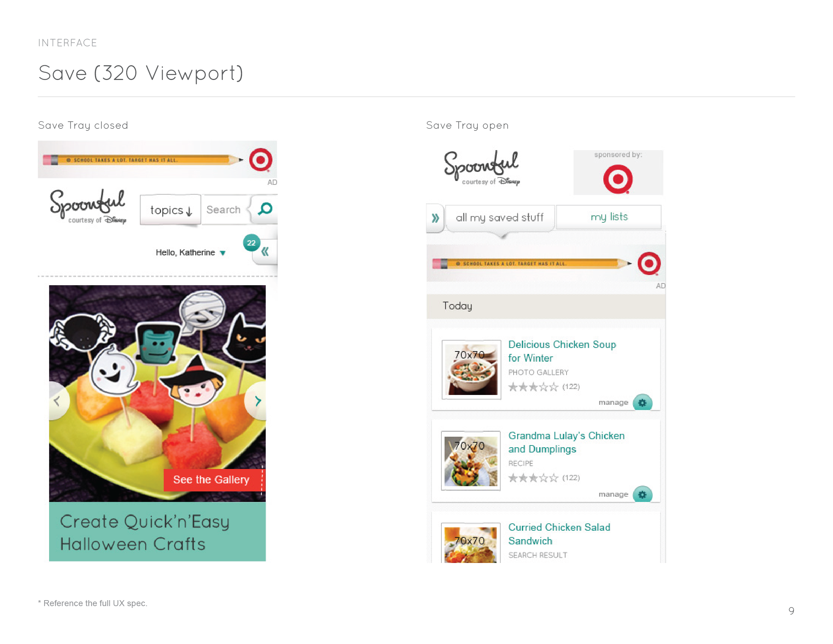Open save tray with double-left-arrow icon
Screen dimensions: 833x644
point(265,252)
